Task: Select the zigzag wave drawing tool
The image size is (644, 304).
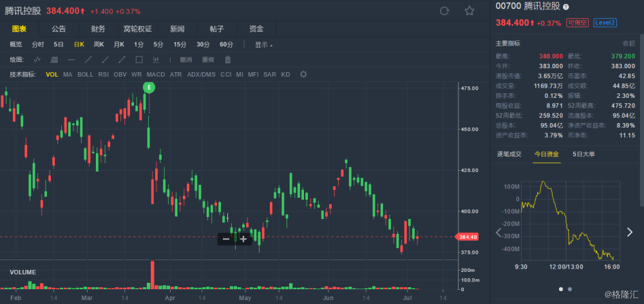Action: (x=37, y=59)
